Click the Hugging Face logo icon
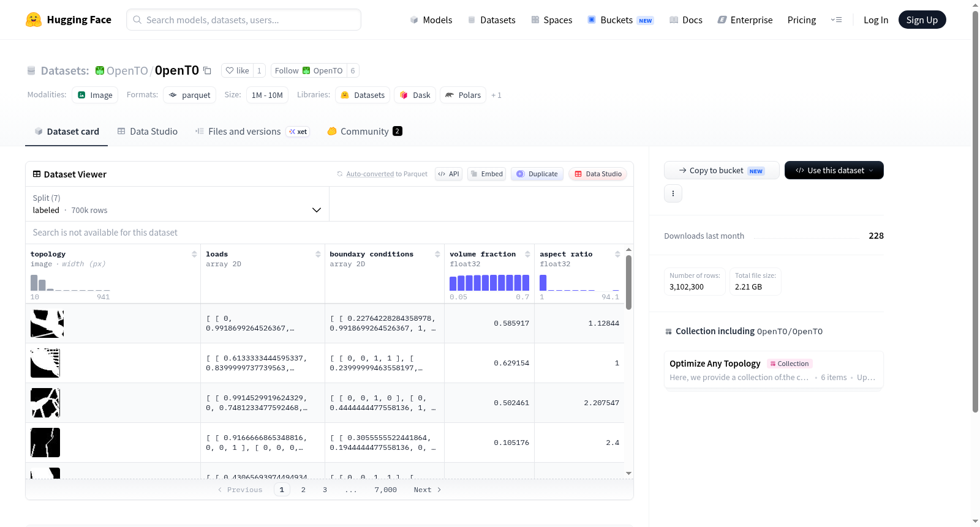The height and width of the screenshot is (527, 980). [34, 20]
